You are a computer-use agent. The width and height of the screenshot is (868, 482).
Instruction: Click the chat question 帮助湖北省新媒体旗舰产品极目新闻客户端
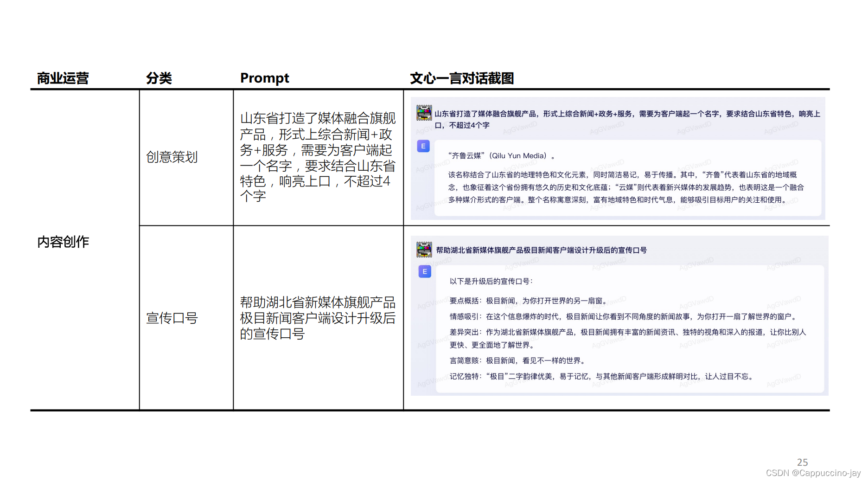pyautogui.click(x=541, y=250)
